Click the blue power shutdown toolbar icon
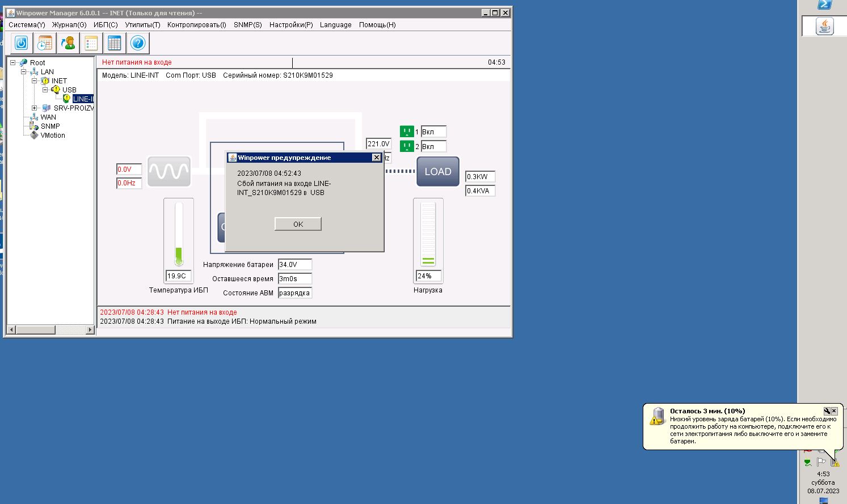The width and height of the screenshot is (847, 504). 21,43
